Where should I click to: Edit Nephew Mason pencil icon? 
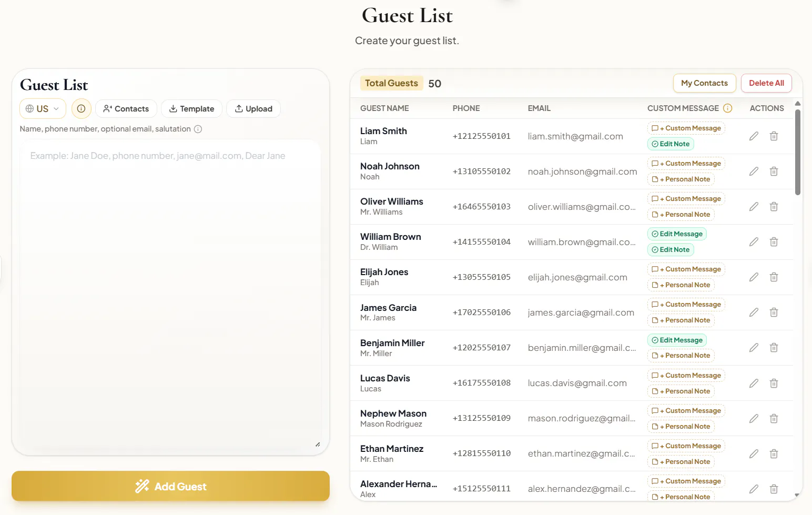pos(754,419)
